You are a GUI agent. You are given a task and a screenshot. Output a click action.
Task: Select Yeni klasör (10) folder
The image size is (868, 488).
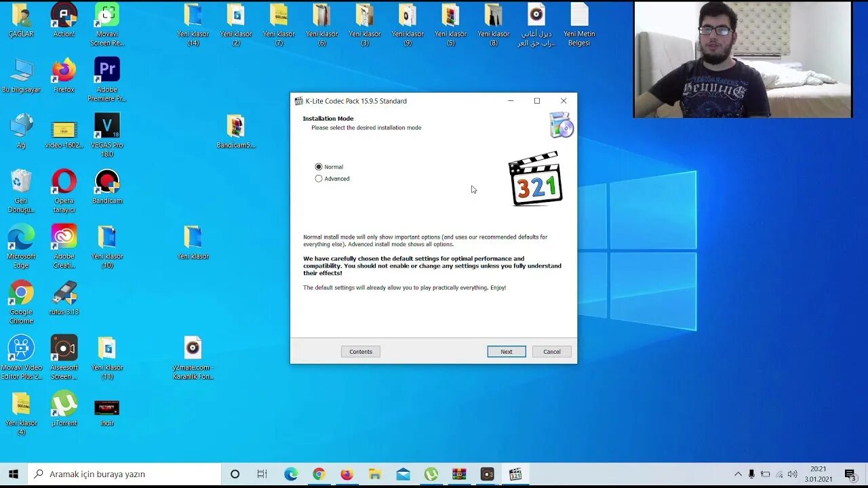[x=107, y=247]
